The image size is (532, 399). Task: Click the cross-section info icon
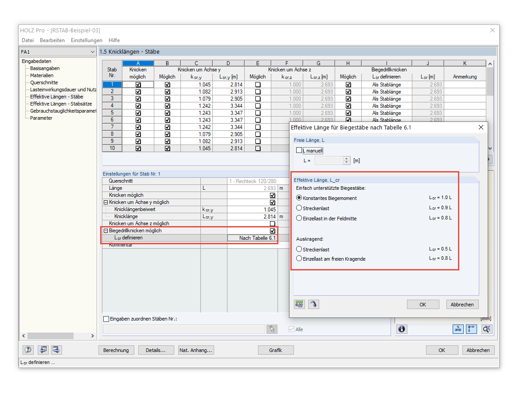402,329
